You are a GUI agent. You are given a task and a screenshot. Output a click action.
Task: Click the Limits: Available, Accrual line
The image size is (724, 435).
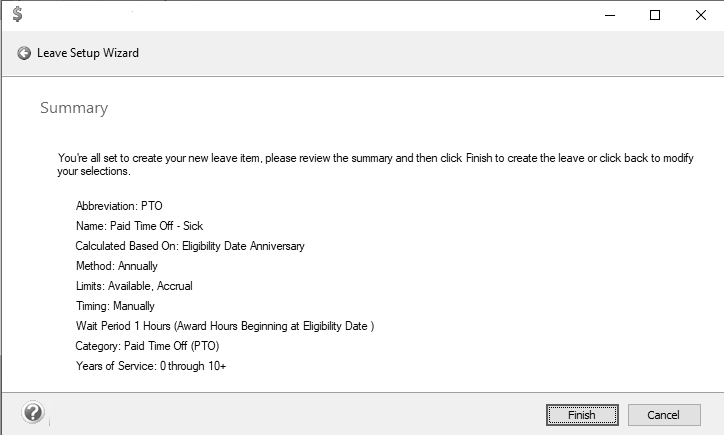[134, 286]
